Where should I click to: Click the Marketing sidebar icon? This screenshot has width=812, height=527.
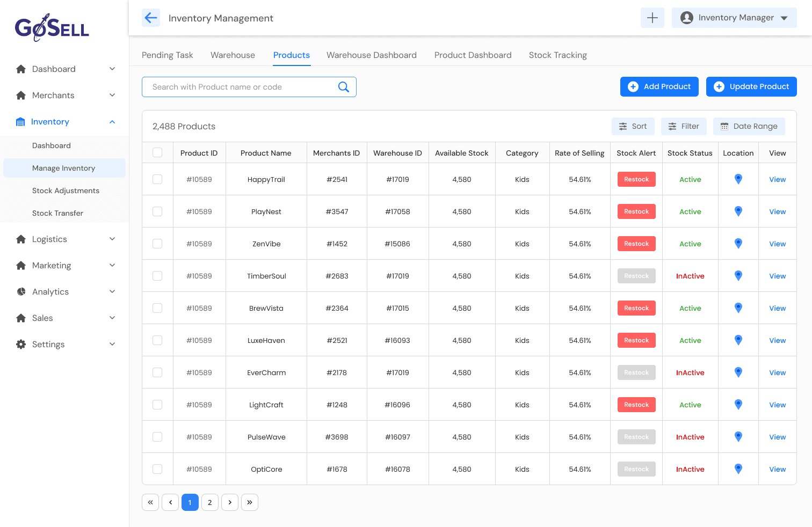coord(21,265)
